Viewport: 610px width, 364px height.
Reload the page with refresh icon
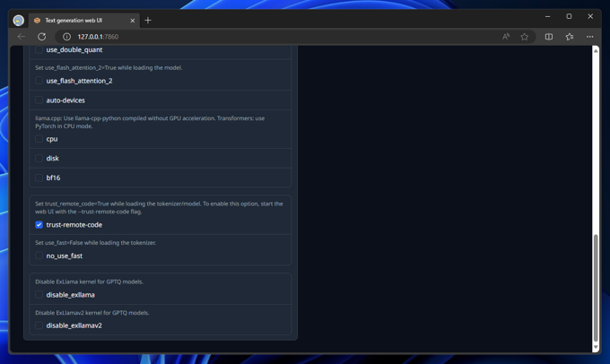pos(41,37)
